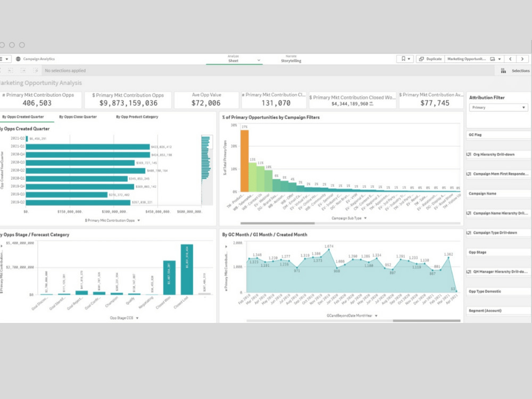This screenshot has height=399, width=532.
Task: Open the Marketing Opportunit... sheet selector
Action: 467,59
